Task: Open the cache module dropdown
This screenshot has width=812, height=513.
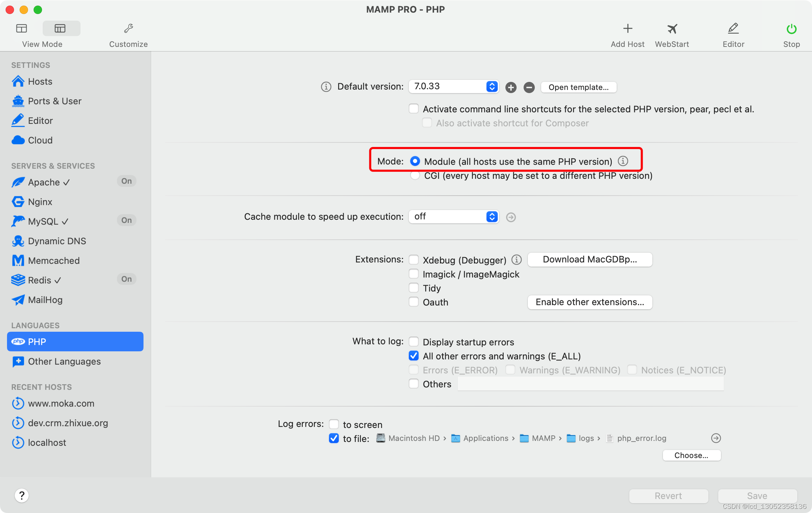Action: tap(453, 217)
